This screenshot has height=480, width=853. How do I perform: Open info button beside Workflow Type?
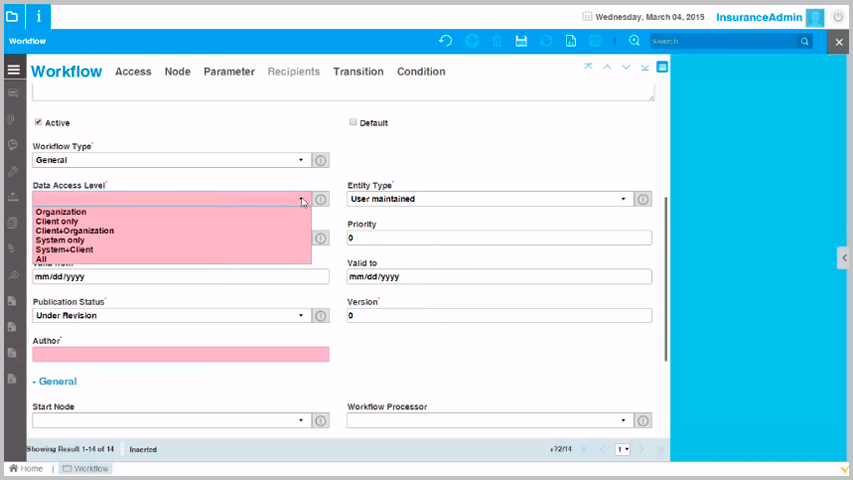coord(321,161)
